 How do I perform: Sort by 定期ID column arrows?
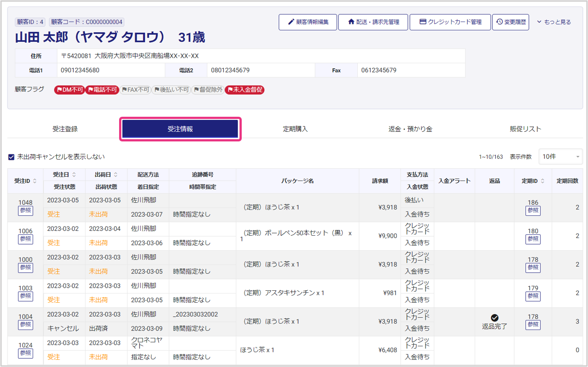[x=543, y=181]
